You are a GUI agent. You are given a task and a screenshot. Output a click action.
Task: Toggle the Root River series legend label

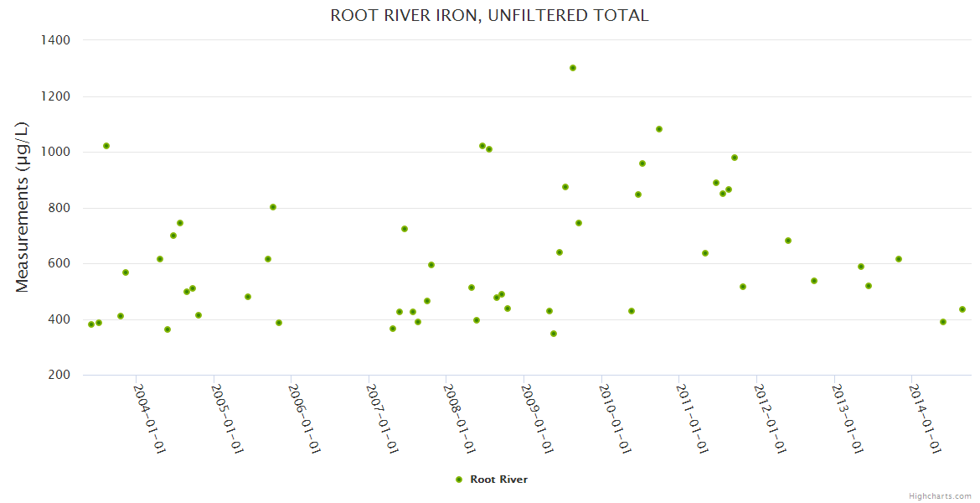[x=498, y=480]
